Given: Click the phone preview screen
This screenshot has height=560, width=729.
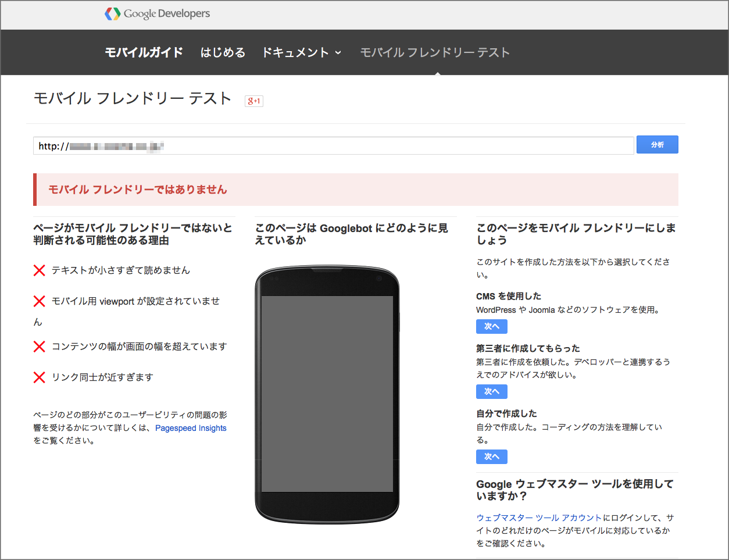Looking at the screenshot, I should [x=327, y=394].
